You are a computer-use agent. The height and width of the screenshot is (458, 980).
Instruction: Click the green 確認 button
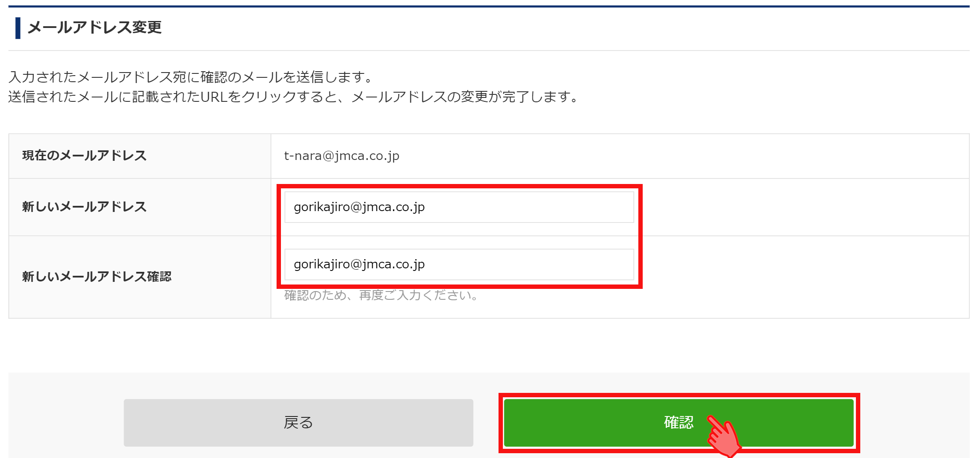click(679, 423)
